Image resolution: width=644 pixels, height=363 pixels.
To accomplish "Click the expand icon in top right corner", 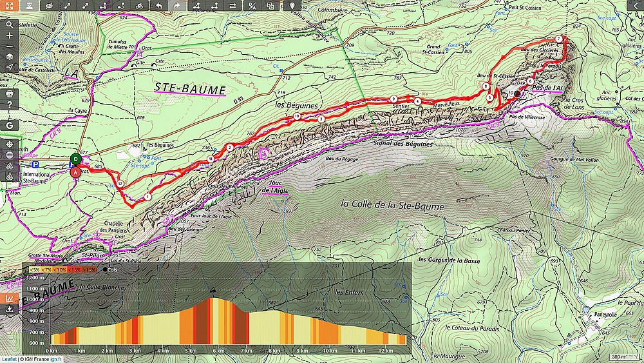I will 636,6.
